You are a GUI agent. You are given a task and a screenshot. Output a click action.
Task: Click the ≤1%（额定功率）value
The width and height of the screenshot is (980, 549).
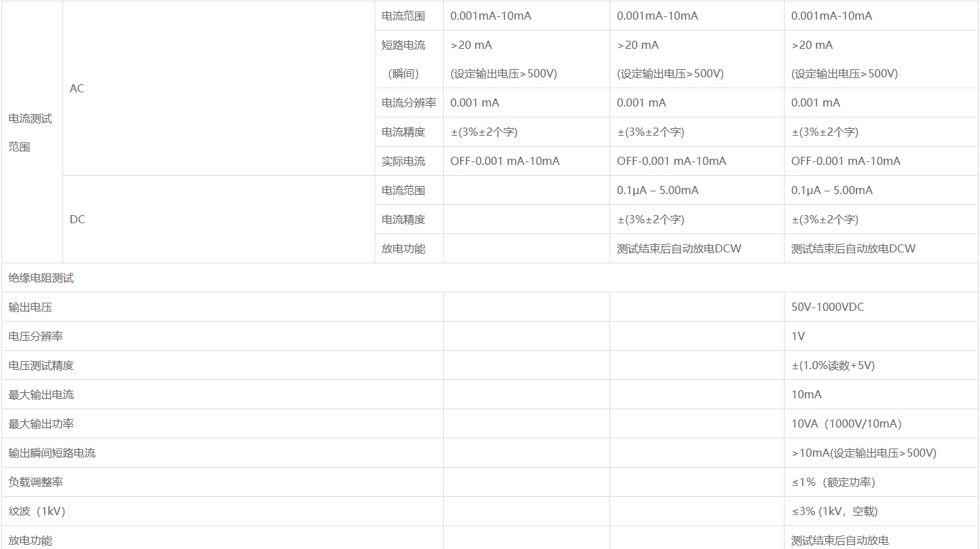(833, 482)
